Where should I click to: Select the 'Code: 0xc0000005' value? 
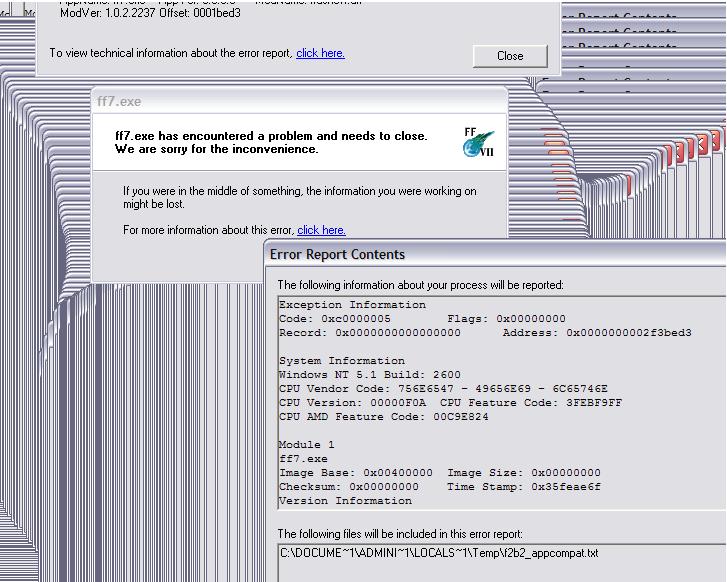[335, 319]
